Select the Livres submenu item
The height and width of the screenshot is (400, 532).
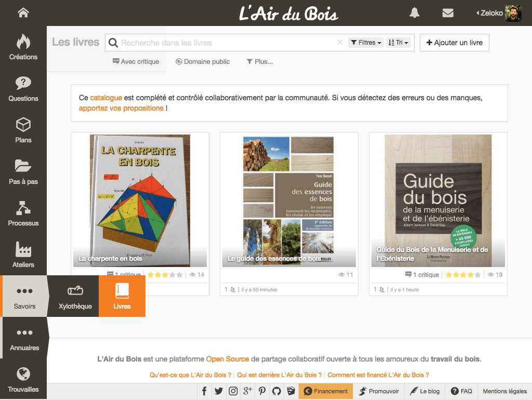[122, 296]
